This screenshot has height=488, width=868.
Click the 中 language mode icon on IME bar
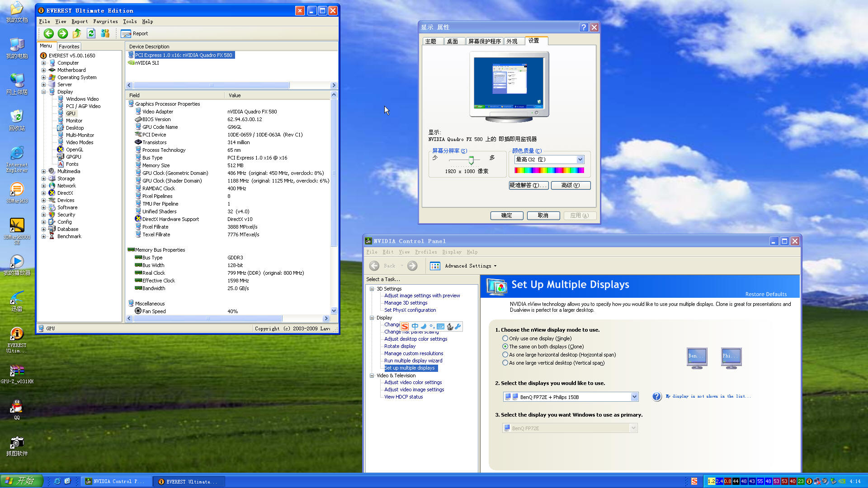pyautogui.click(x=415, y=327)
